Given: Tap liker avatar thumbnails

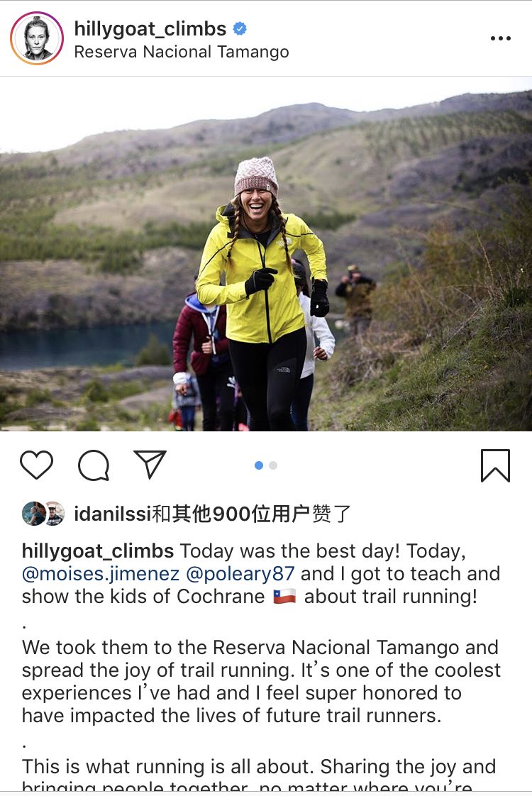Looking at the screenshot, I should (x=43, y=514).
